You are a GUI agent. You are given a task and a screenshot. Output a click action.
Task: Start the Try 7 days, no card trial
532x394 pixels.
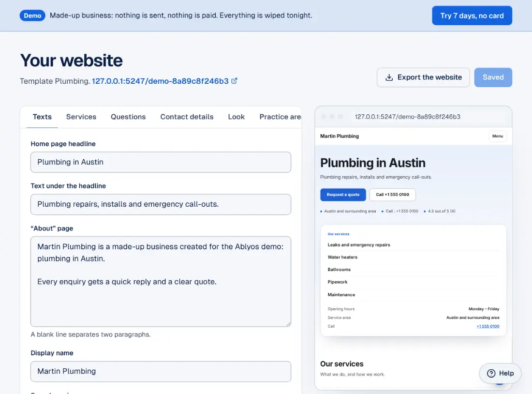click(x=472, y=15)
